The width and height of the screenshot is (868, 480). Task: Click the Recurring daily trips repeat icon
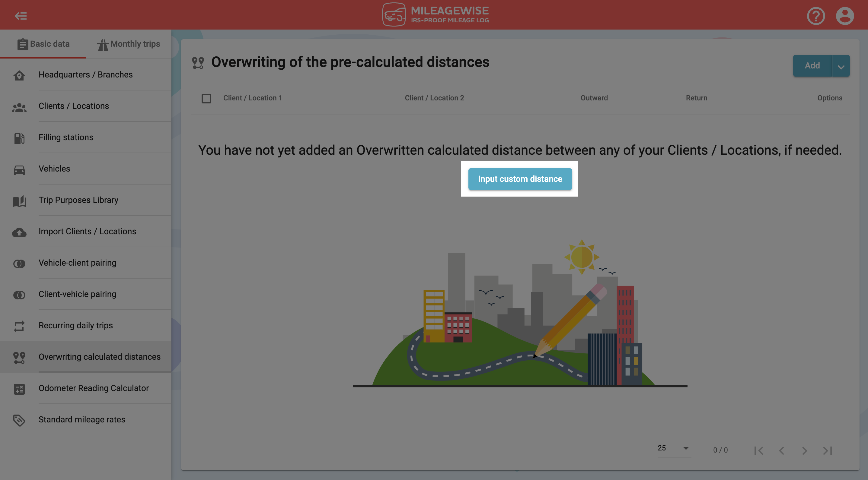[19, 326]
